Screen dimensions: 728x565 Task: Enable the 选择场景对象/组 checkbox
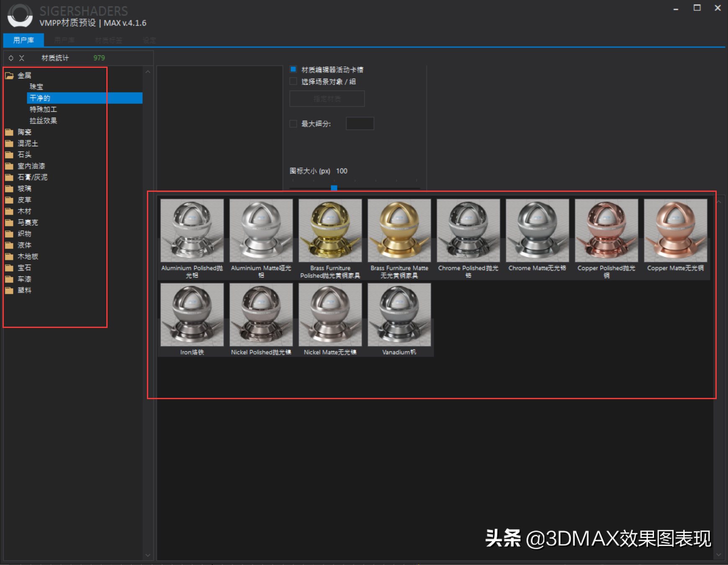tap(293, 81)
